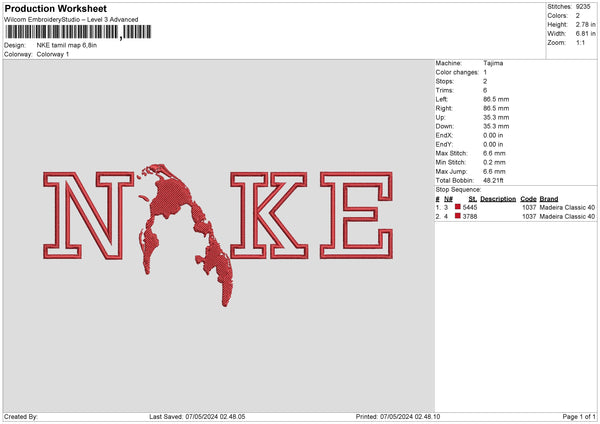Click the Total Bobbin 48.21ft value
The width and height of the screenshot is (600, 424).
[493, 181]
